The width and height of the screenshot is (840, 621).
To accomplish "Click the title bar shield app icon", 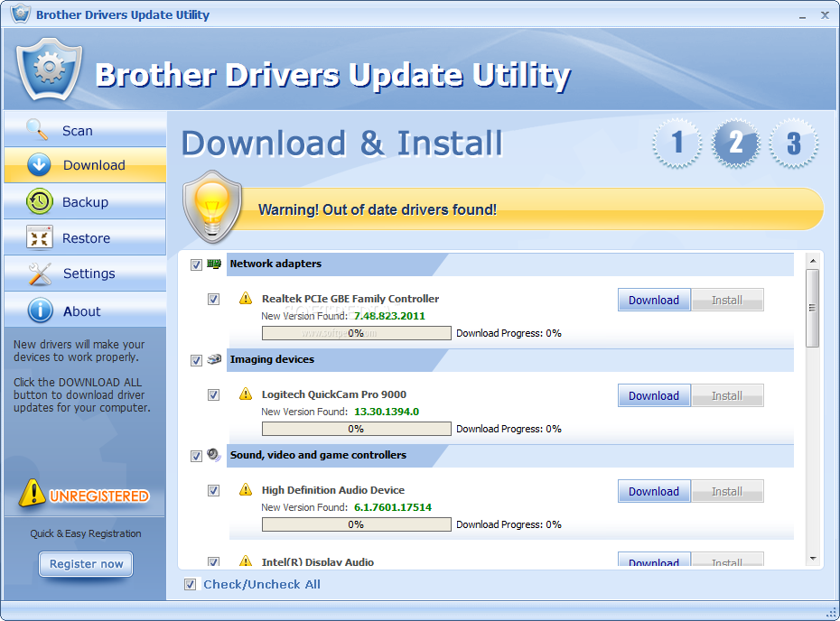I will [21, 14].
